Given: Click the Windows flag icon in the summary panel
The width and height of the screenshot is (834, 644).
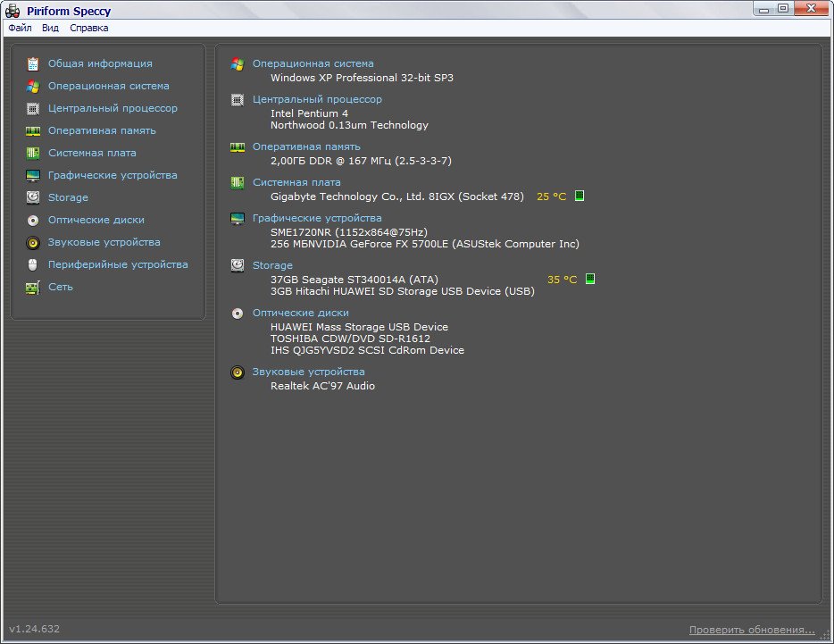Looking at the screenshot, I should coord(238,64).
